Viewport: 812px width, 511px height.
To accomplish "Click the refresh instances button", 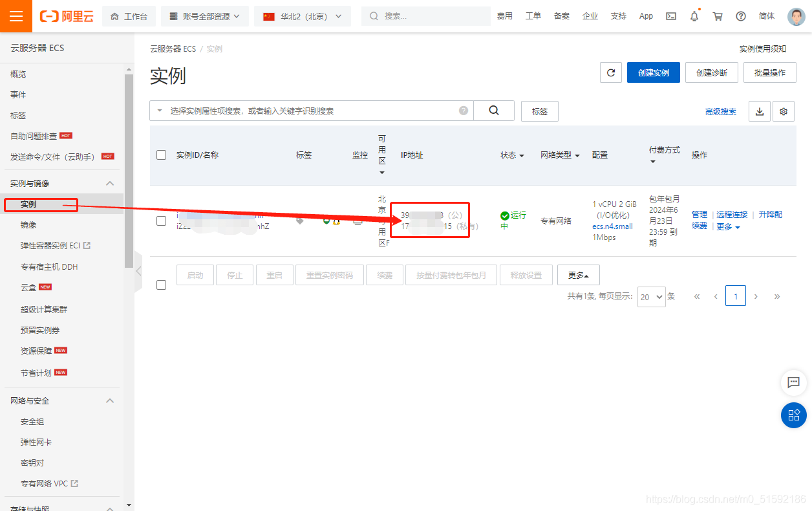I will coord(611,73).
